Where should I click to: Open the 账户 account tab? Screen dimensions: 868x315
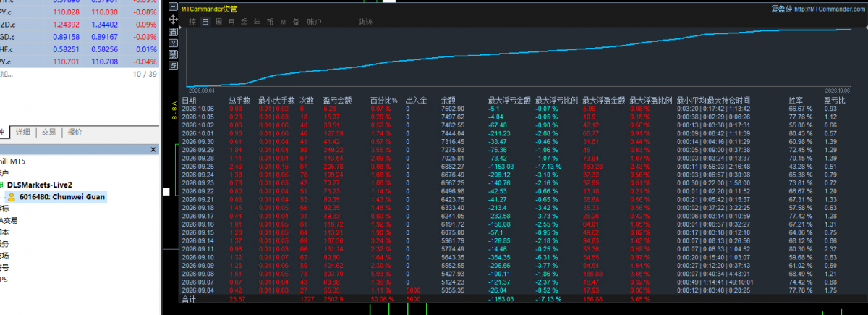point(314,22)
